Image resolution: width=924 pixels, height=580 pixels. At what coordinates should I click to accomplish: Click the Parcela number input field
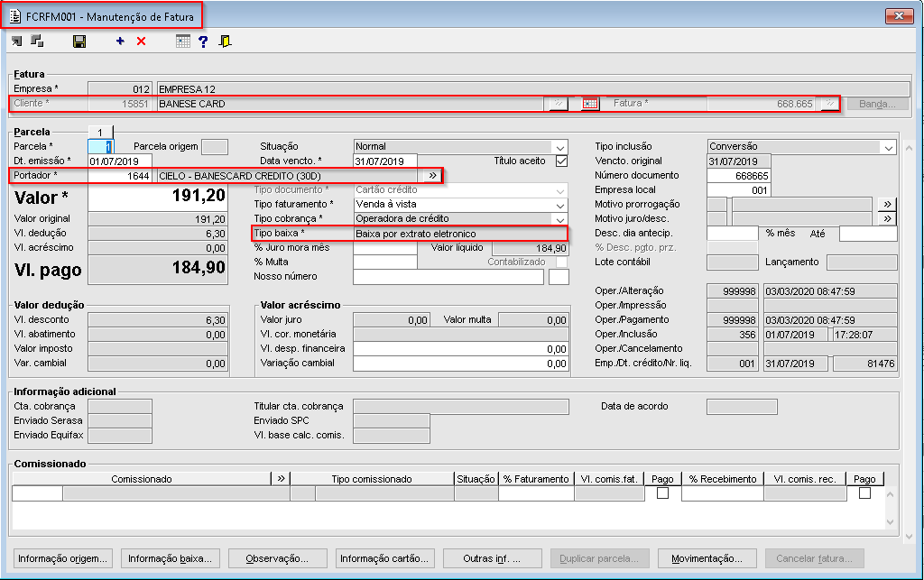point(100,147)
